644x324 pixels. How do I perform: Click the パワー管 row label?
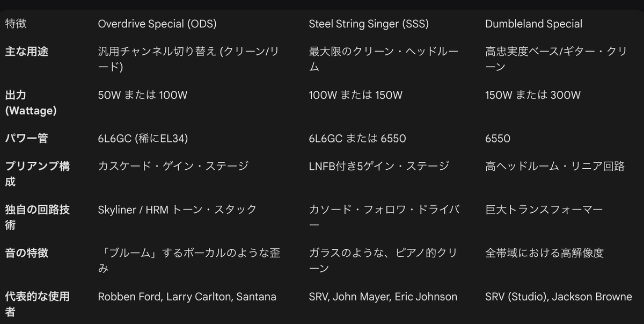click(27, 139)
